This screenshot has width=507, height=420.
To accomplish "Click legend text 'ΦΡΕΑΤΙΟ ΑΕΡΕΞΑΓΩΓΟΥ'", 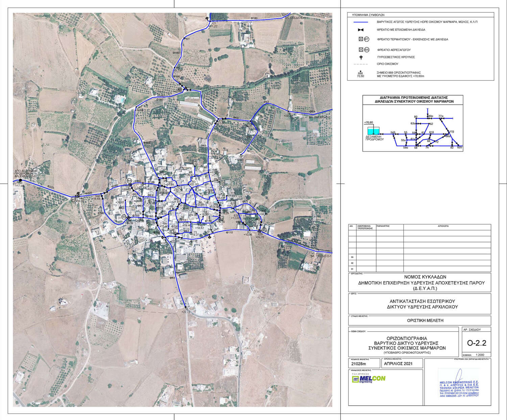I will pyautogui.click(x=394, y=50).
